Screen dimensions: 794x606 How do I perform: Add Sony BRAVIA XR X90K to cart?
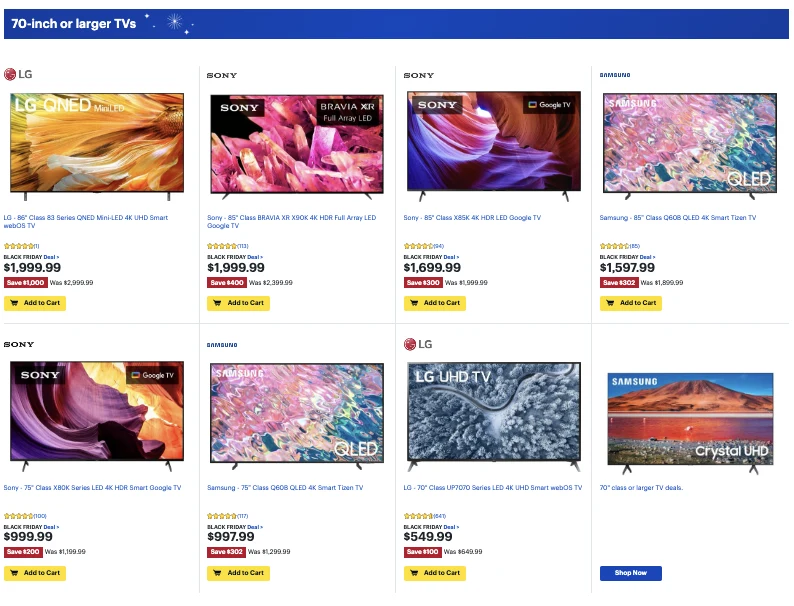239,303
